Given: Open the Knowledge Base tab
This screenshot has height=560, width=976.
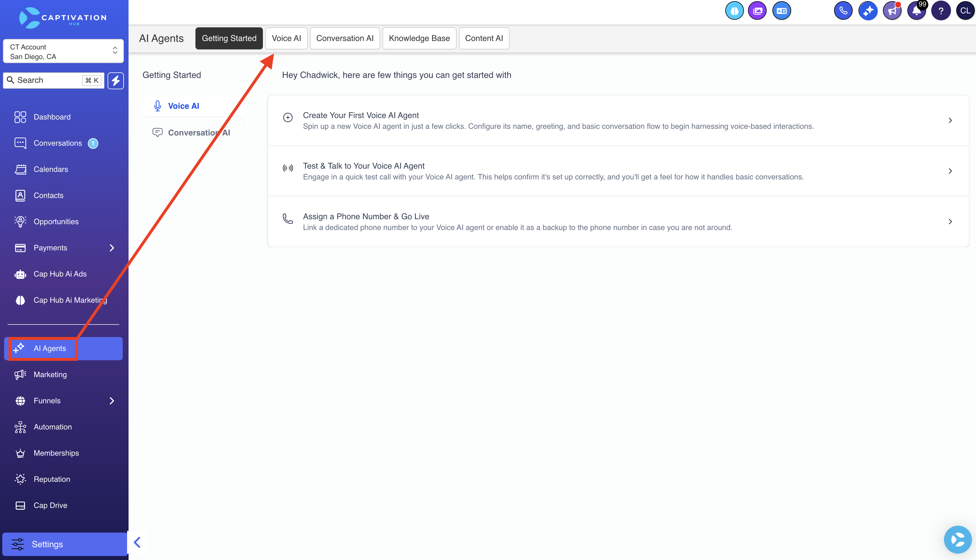Looking at the screenshot, I should [x=419, y=38].
